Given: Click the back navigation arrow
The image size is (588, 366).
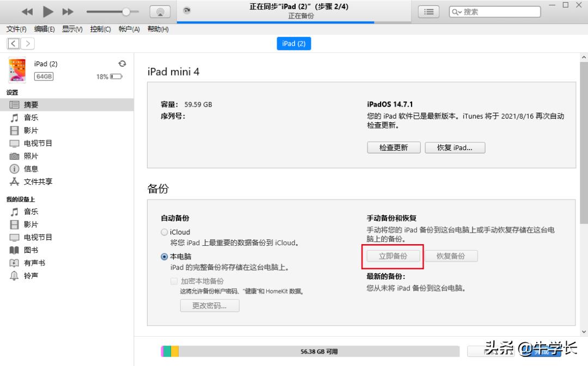Looking at the screenshot, I should click(13, 44).
